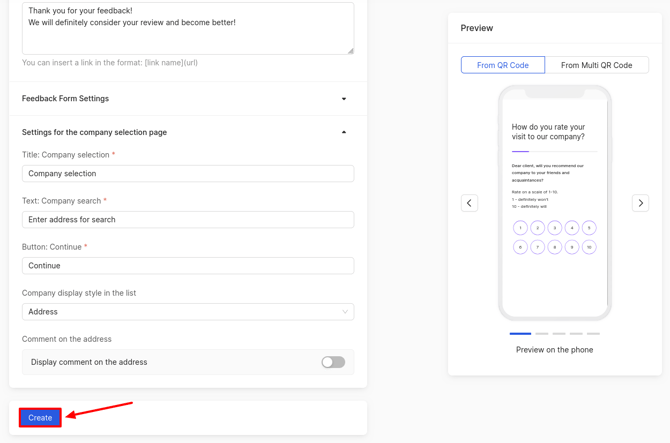Select rating circle 10 in phone preview
Viewport: 670px width, 443px height.
click(x=589, y=247)
